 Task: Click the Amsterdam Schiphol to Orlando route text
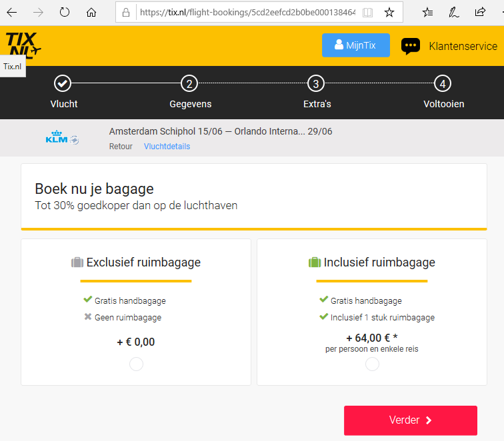coord(221,131)
